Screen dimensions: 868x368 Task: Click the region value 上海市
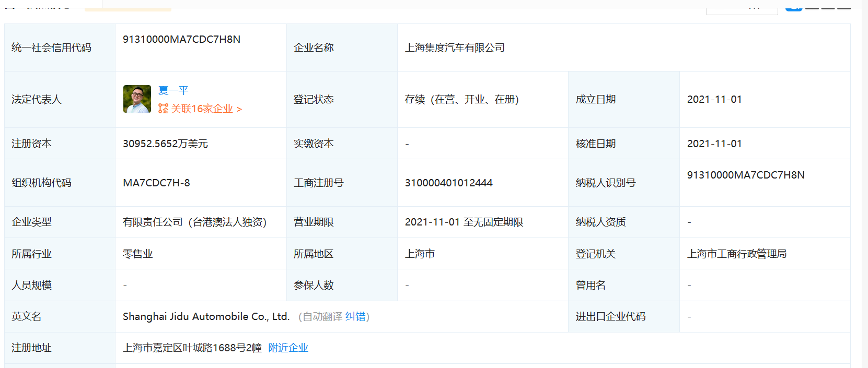pos(420,254)
